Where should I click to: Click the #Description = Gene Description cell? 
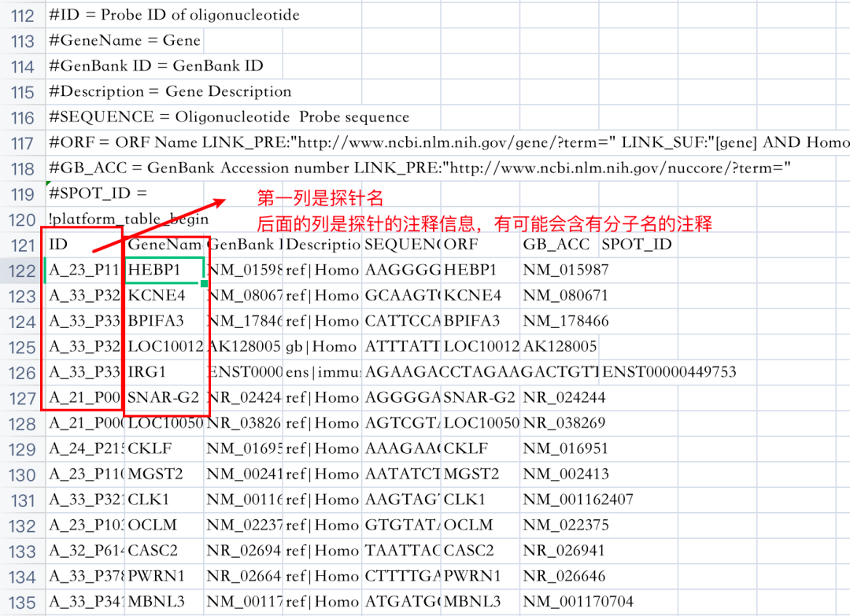coord(170,92)
